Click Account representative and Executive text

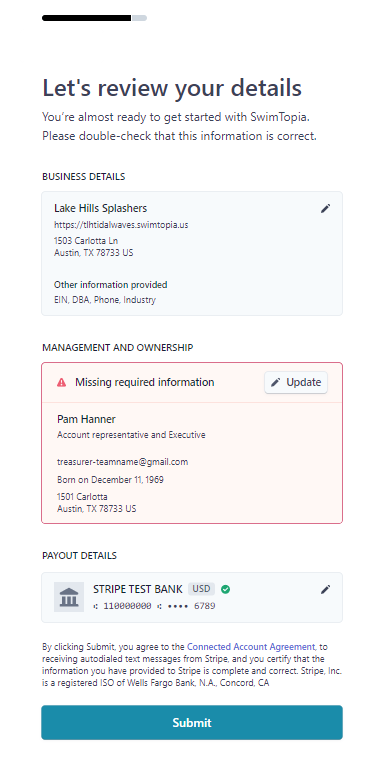click(x=131, y=435)
